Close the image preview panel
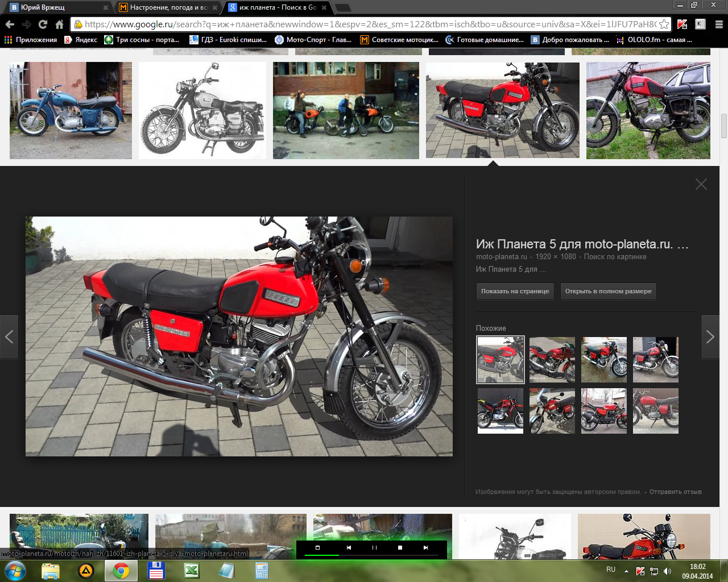 pos(701,184)
